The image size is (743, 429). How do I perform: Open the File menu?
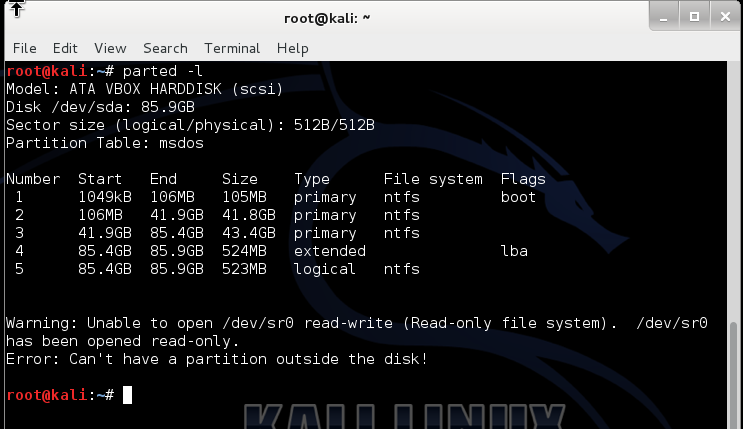click(25, 48)
